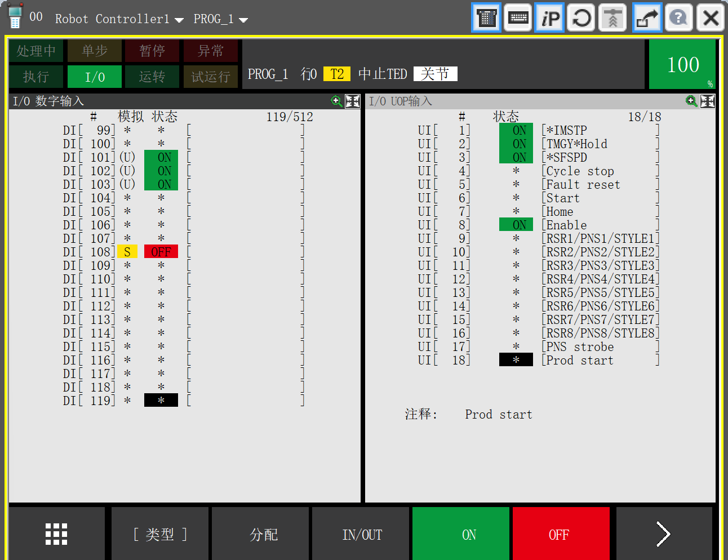Click the 100% speed override indicator
The height and width of the screenshot is (560, 728).
tap(682, 64)
